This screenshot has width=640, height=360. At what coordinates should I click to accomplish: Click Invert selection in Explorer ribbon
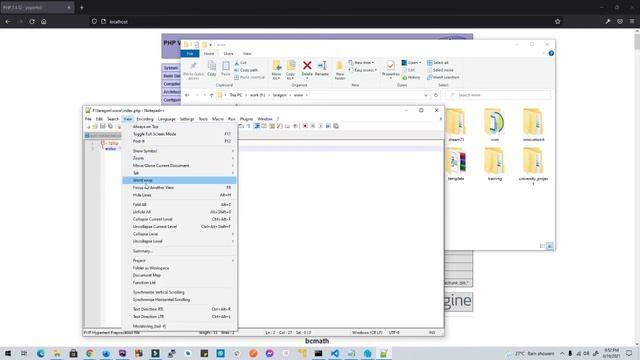coord(443,77)
